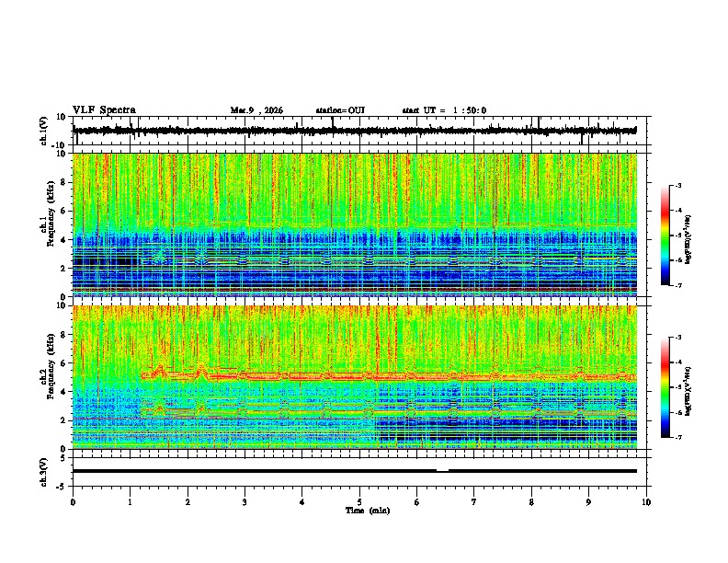Click the 'start UT = 1:50:0' text

(x=444, y=110)
